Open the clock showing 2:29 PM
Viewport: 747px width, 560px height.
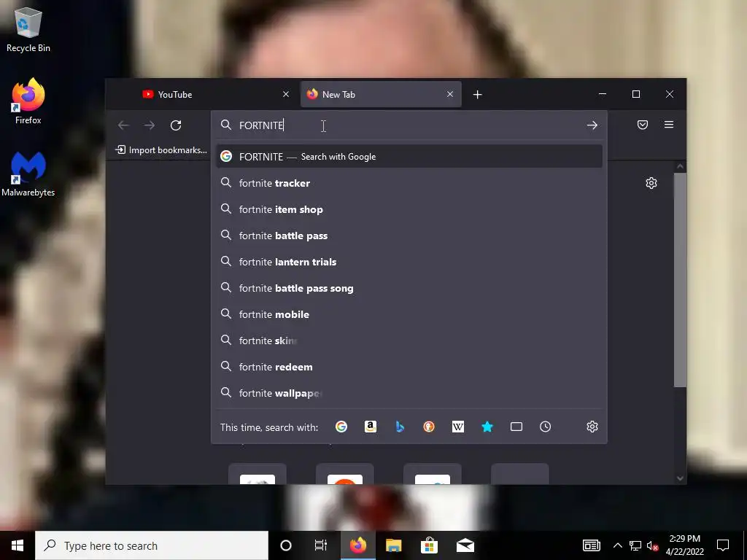[x=684, y=545]
